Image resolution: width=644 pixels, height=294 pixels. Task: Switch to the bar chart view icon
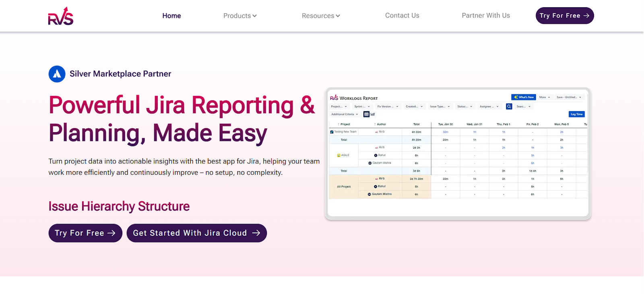pyautogui.click(x=373, y=114)
